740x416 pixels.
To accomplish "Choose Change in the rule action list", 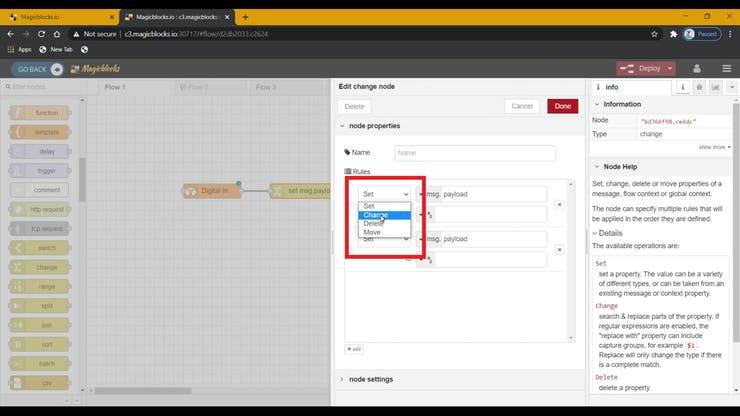I will pos(376,215).
